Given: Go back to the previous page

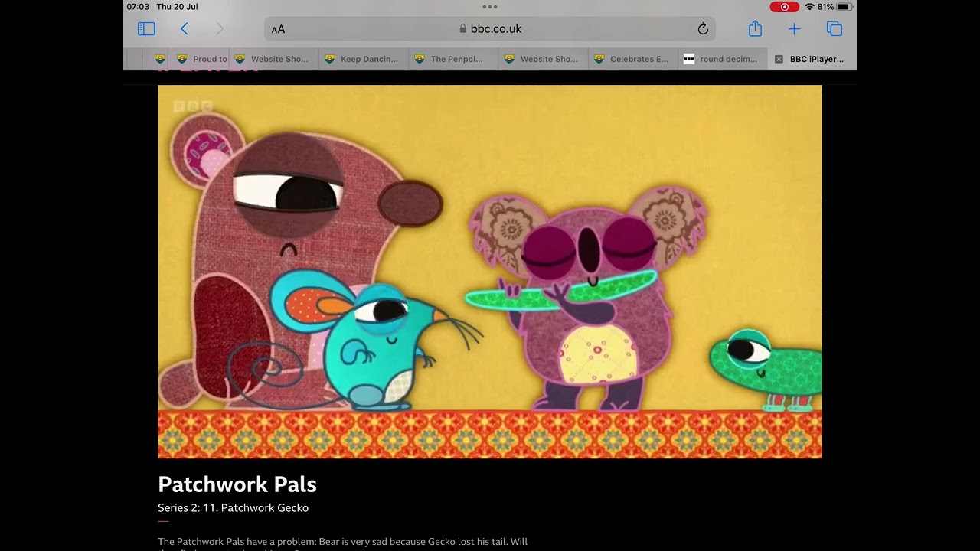Looking at the screenshot, I should tap(184, 29).
